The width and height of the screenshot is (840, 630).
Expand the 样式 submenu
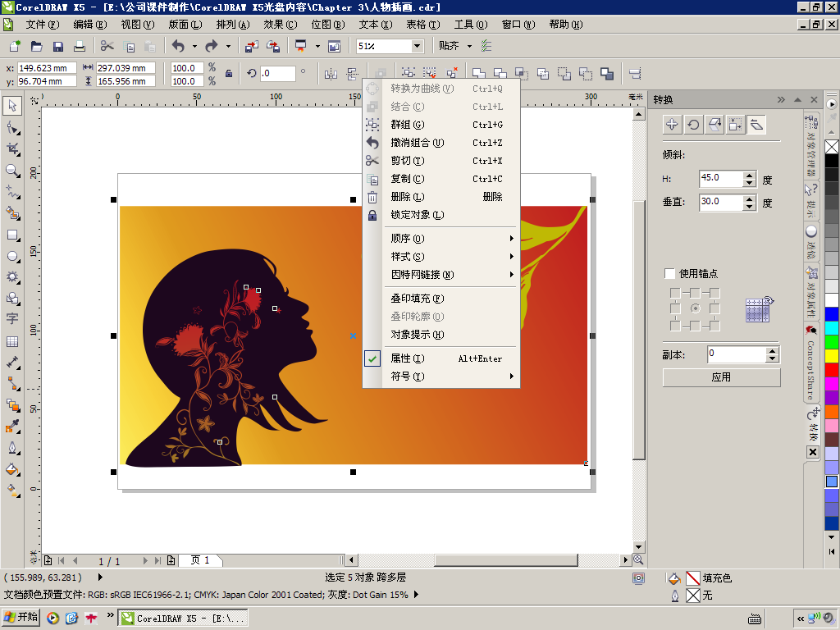tap(441, 257)
